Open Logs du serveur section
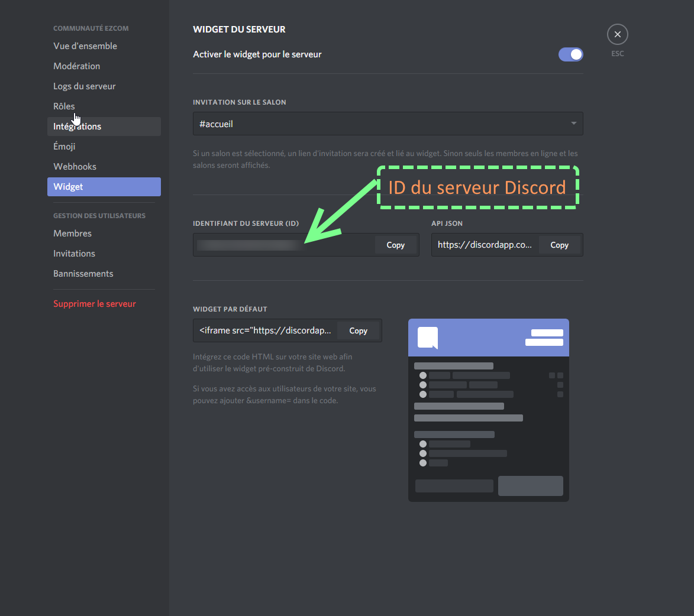Image resolution: width=694 pixels, height=616 pixels. tap(85, 86)
